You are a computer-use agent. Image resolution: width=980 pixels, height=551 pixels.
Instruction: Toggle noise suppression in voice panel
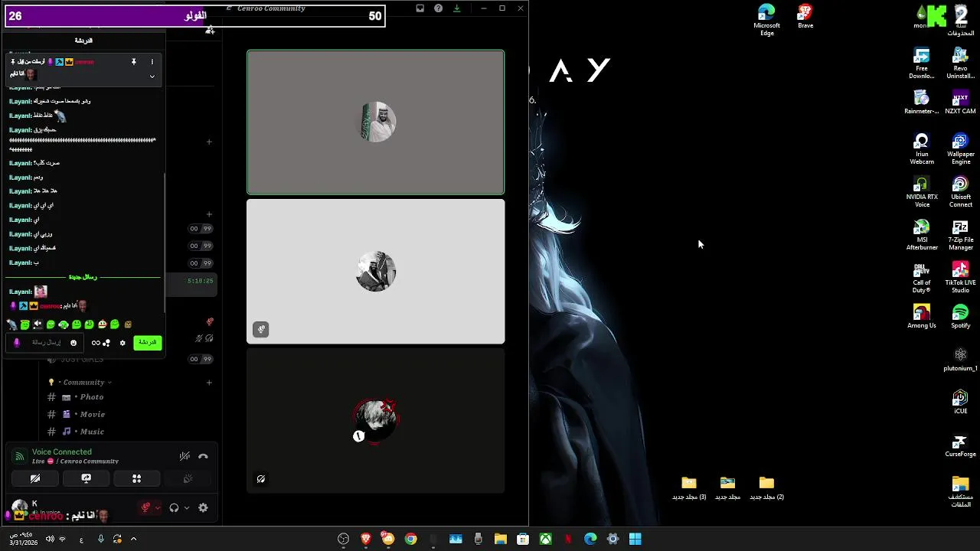point(185,456)
